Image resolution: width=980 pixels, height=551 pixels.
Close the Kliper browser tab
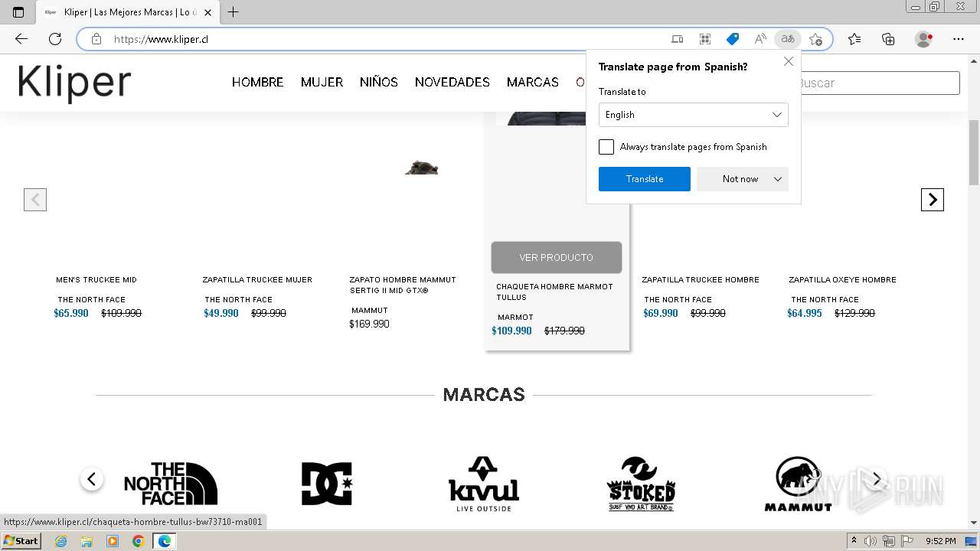point(207,12)
